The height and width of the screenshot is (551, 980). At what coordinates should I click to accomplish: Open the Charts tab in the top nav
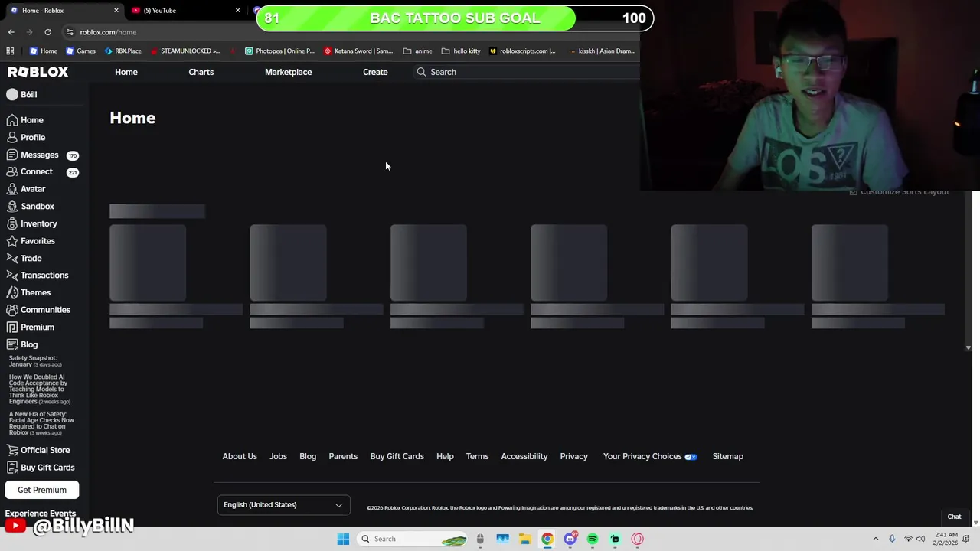click(201, 72)
